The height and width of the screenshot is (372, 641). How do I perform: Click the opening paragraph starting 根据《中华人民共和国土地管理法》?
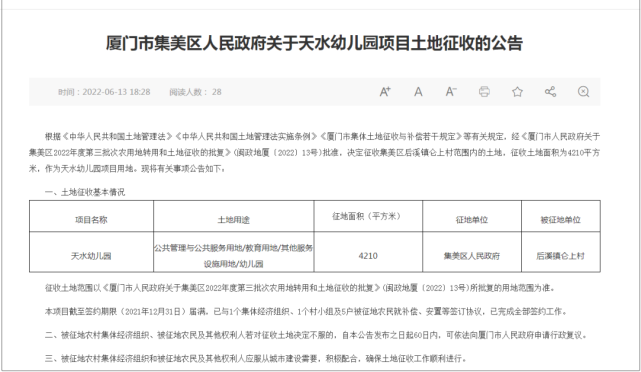[x=314, y=152]
